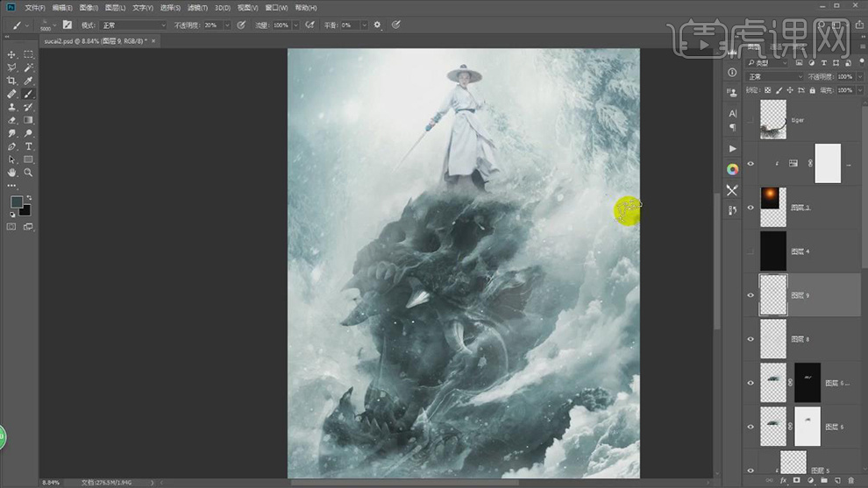868x488 pixels.
Task: Expand the brush opacity 20% dropdown
Action: [x=225, y=25]
